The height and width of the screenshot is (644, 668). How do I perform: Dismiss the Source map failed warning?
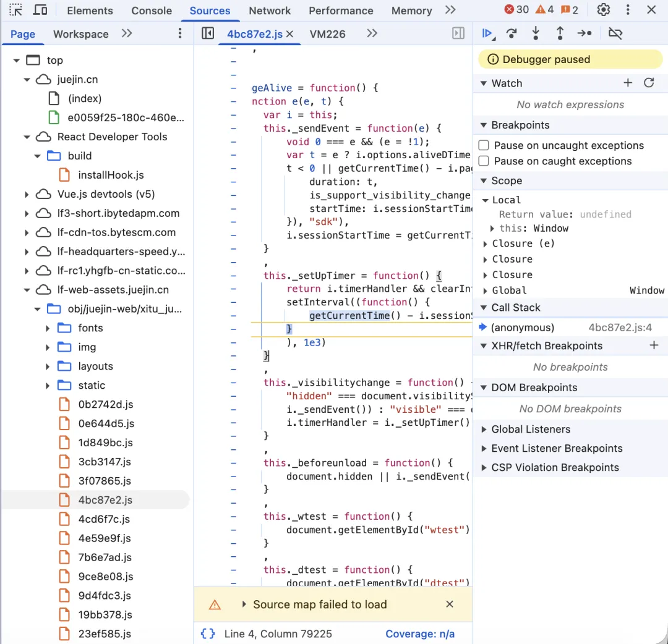tap(450, 604)
